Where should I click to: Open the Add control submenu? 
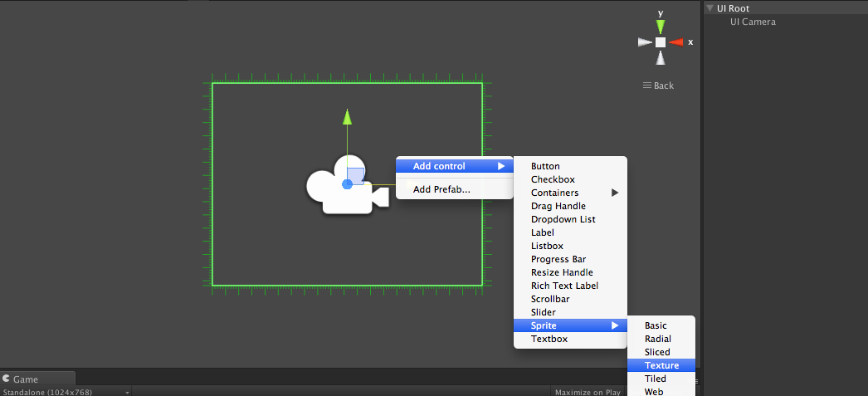tap(454, 166)
